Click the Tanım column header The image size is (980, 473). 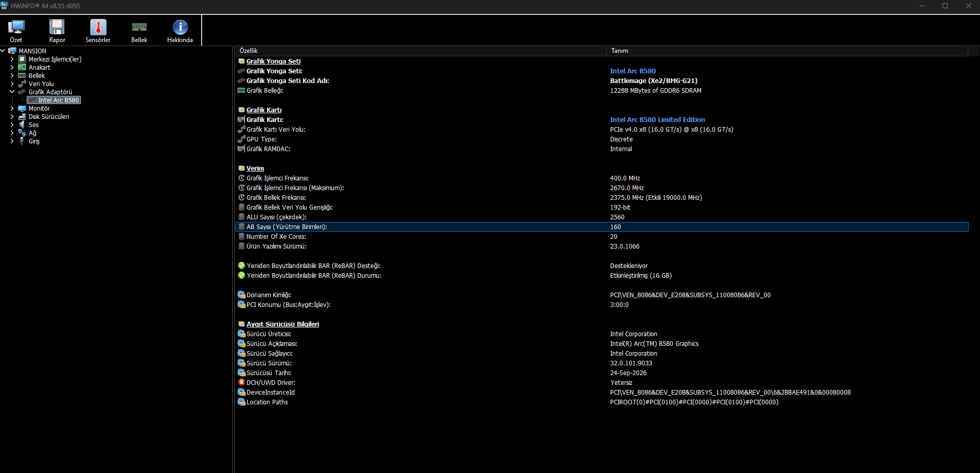[787, 51]
